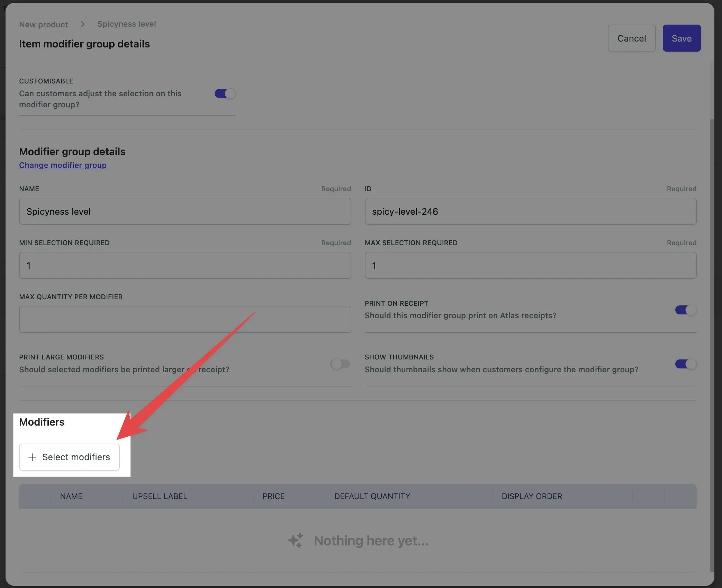Viewport: 722px width, 588px height.
Task: Click the breadcrumb chevron after New product
Action: pyautogui.click(x=83, y=24)
